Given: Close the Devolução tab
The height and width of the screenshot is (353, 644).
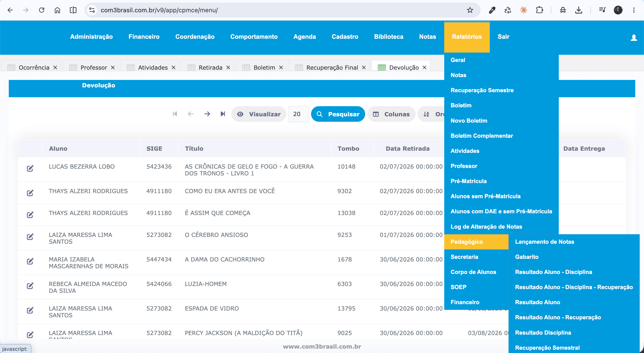Looking at the screenshot, I should click(x=425, y=67).
